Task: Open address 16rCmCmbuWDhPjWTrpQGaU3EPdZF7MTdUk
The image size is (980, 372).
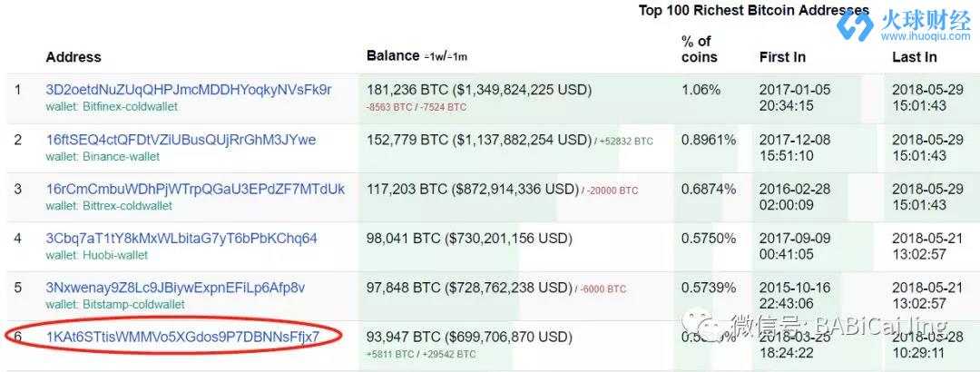Action: click(195, 189)
